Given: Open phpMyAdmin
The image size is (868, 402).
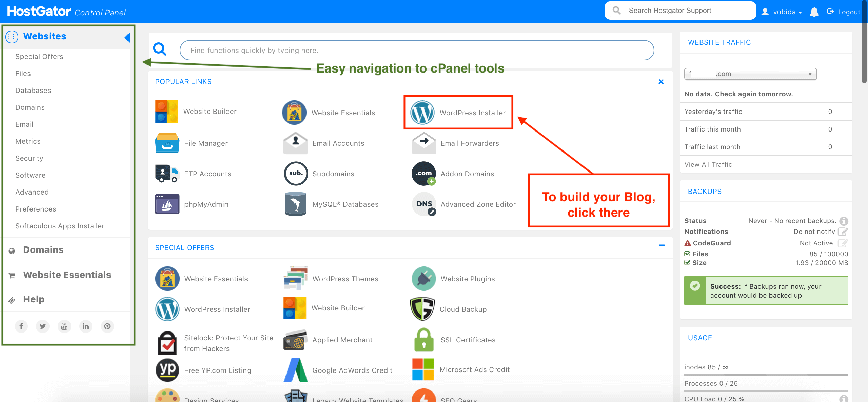Looking at the screenshot, I should point(206,204).
